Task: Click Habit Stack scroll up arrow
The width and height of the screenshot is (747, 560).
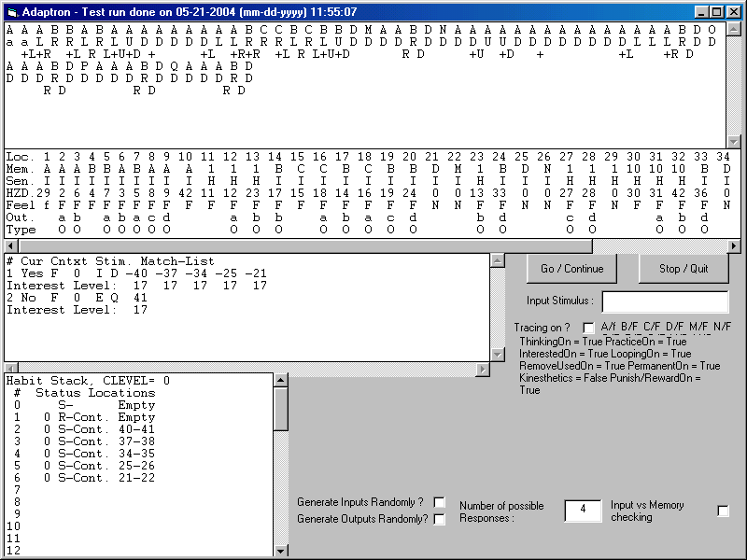Action: coord(281,380)
